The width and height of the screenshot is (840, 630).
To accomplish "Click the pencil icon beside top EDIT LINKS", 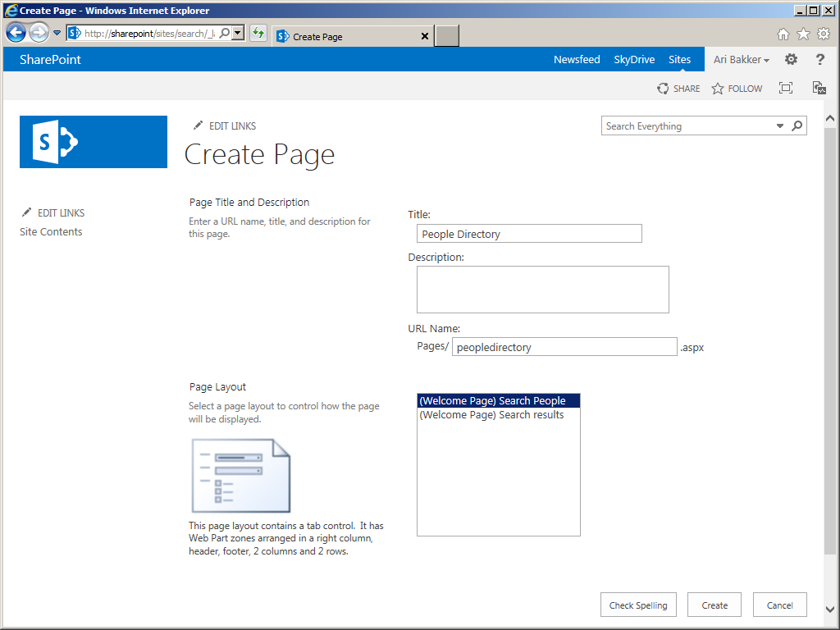I will [x=199, y=125].
